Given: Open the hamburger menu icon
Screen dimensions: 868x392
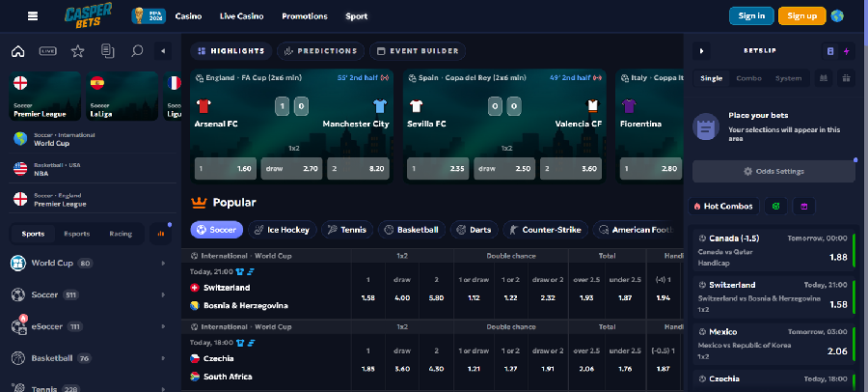Looking at the screenshot, I should pyautogui.click(x=33, y=15).
